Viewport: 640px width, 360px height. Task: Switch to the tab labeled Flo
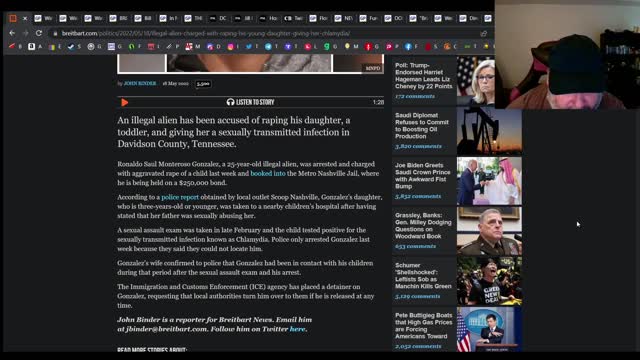click(318, 18)
